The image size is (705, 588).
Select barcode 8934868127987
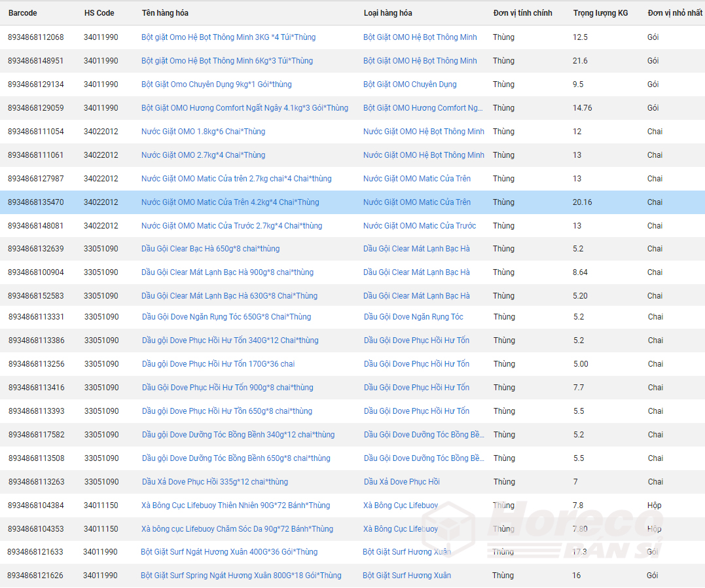36,179
